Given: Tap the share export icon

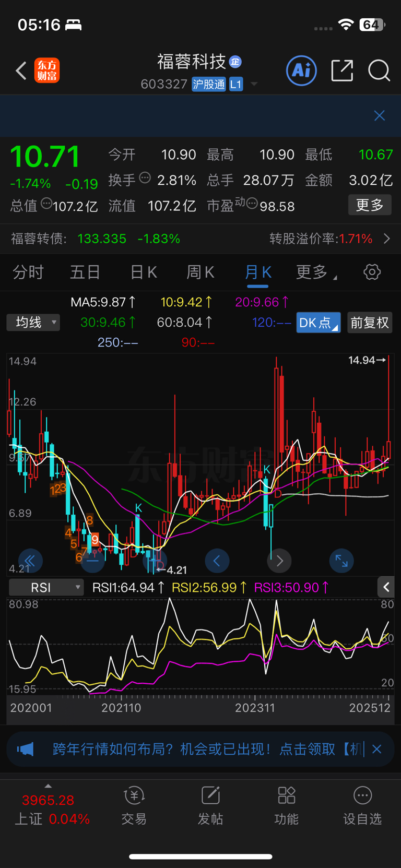Looking at the screenshot, I should coord(342,70).
